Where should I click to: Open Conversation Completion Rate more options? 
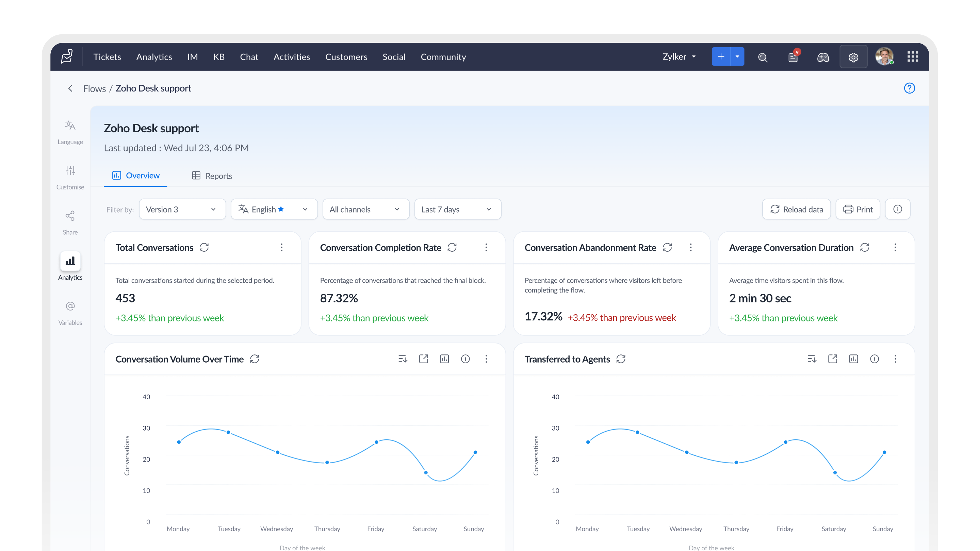click(486, 248)
